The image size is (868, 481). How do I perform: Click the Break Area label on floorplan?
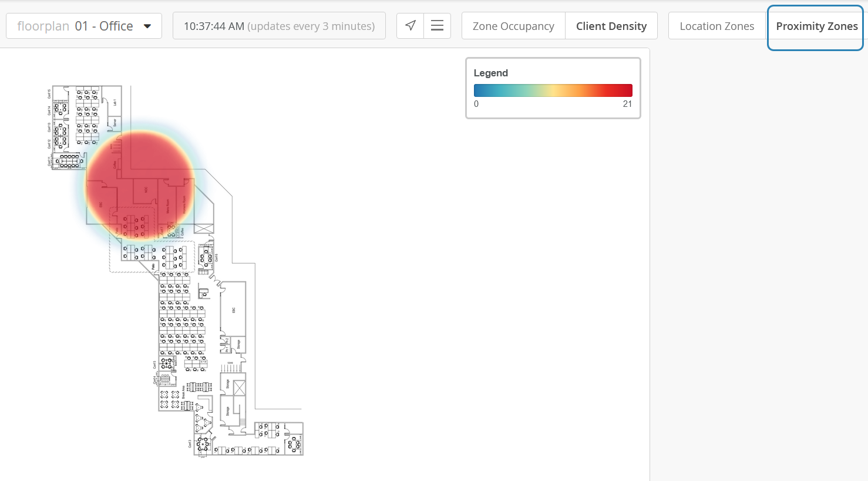(184, 392)
